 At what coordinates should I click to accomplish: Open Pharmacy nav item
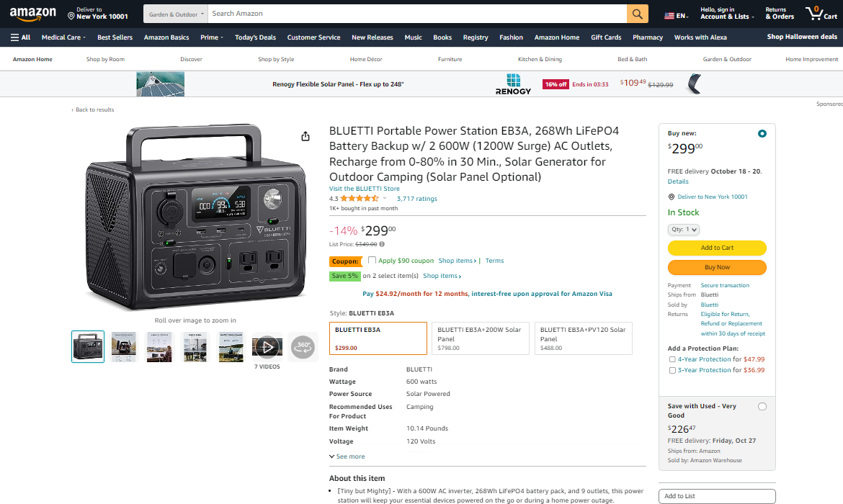647,37
